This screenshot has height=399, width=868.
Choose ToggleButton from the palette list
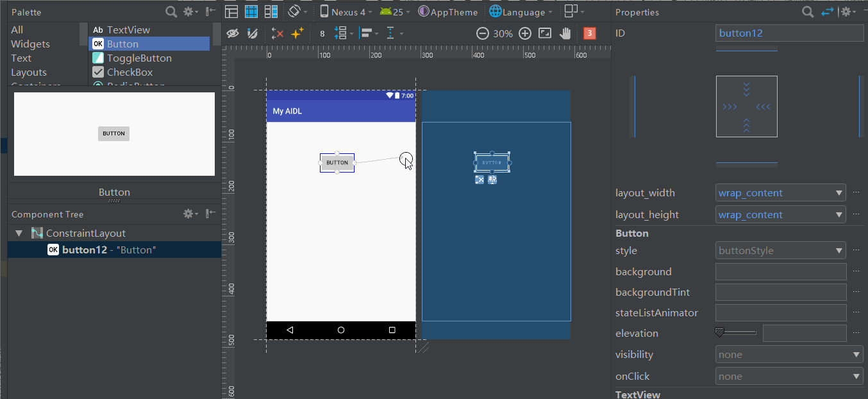pos(139,58)
